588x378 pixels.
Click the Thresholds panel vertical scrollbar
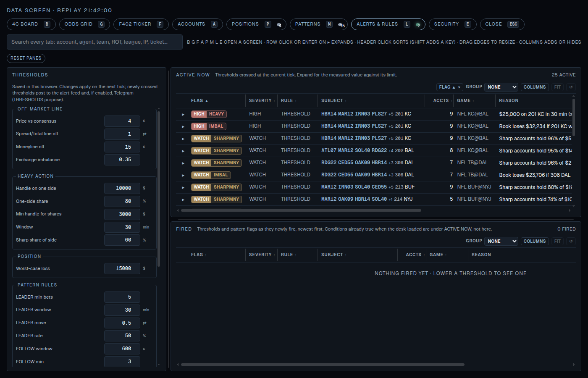click(x=158, y=189)
